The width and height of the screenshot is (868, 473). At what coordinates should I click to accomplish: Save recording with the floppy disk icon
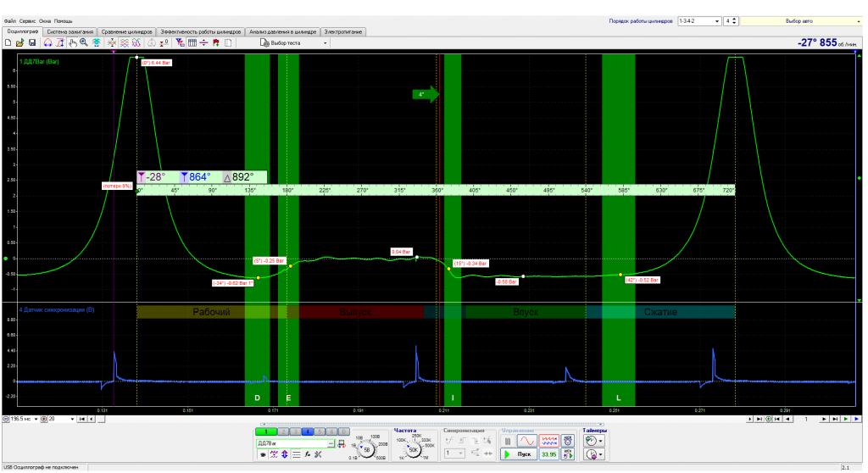(x=32, y=42)
